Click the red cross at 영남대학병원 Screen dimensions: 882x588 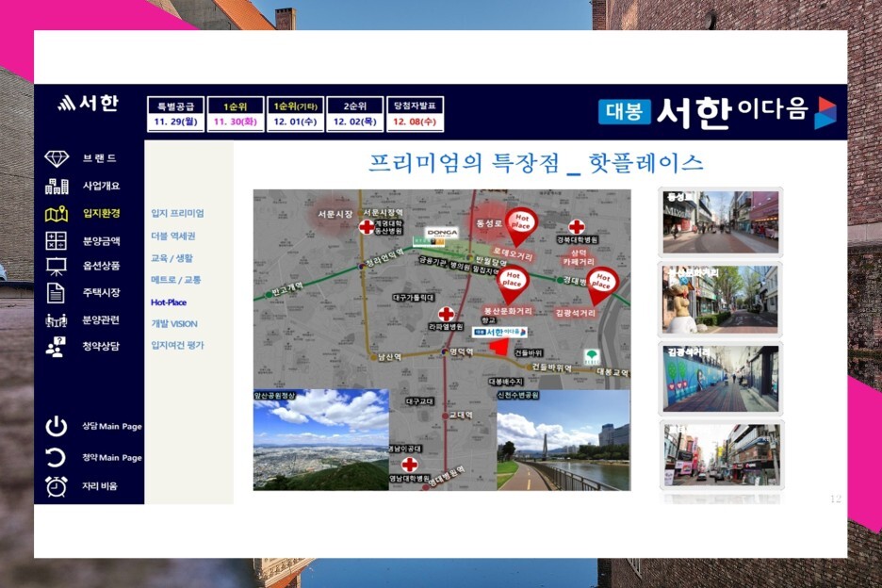point(410,465)
